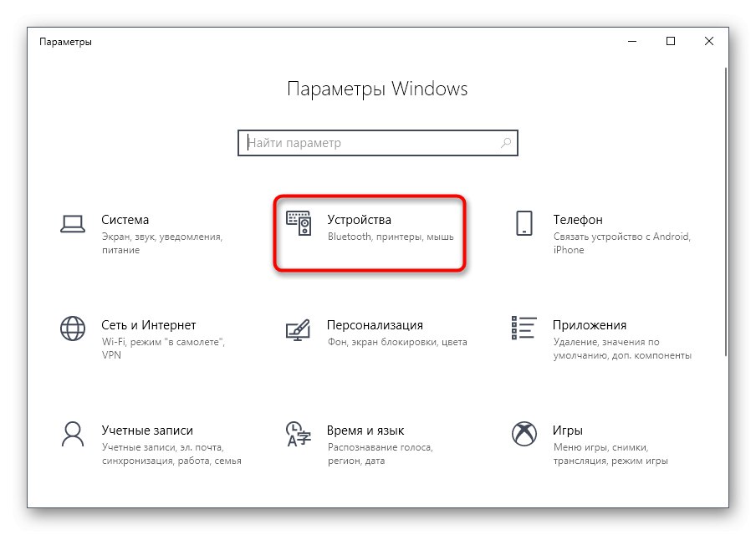Click the vertical scrollbar on the right
Image resolution: width=756 pixels, height=535 pixels.
coord(726,212)
